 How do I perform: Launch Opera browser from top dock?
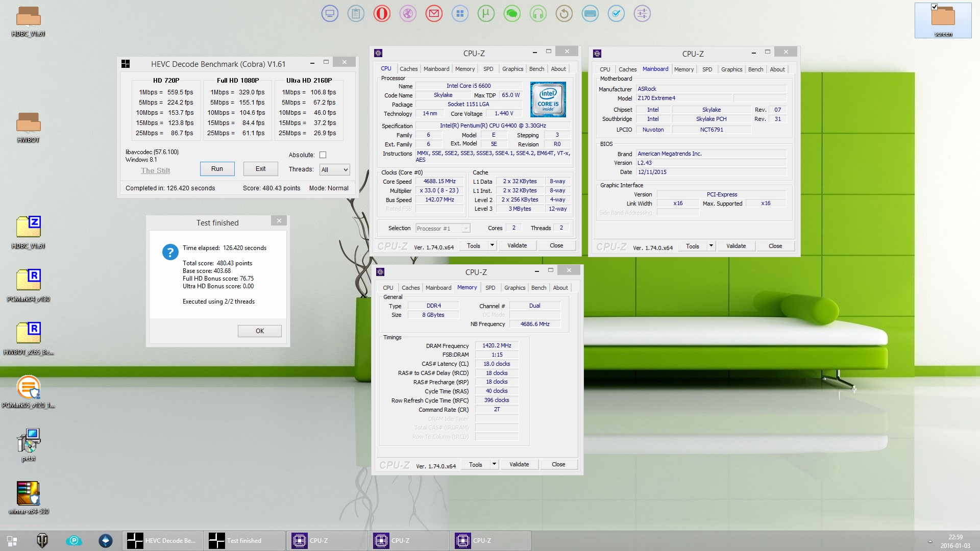[382, 14]
